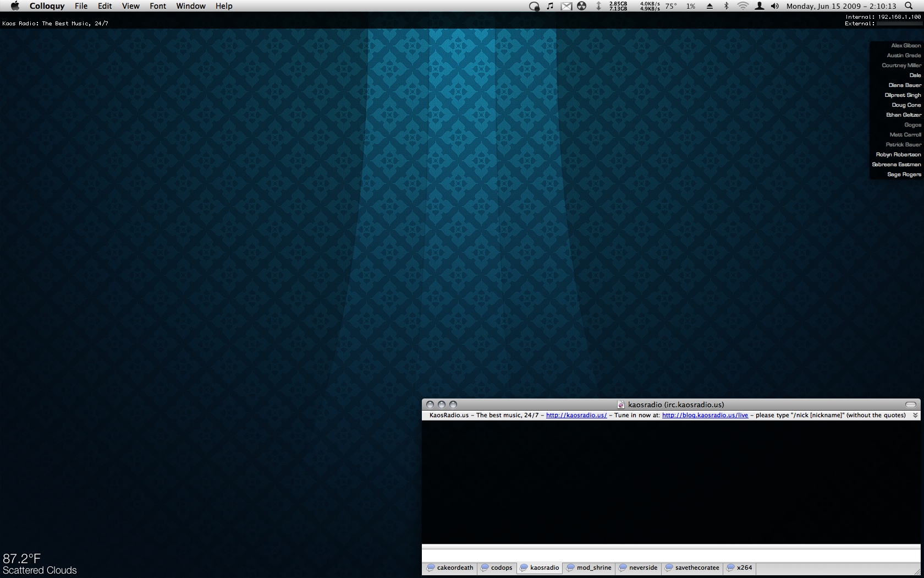Select Dilpreet Singh in buddy list

click(x=903, y=95)
